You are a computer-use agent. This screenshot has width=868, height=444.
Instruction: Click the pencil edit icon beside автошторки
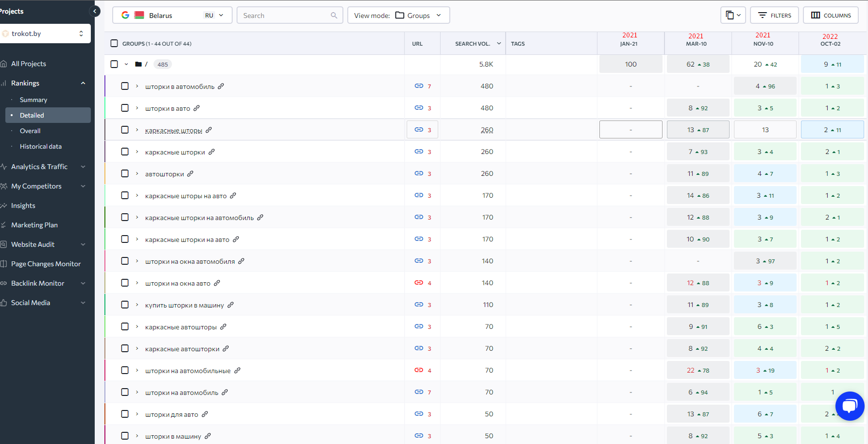(x=190, y=173)
